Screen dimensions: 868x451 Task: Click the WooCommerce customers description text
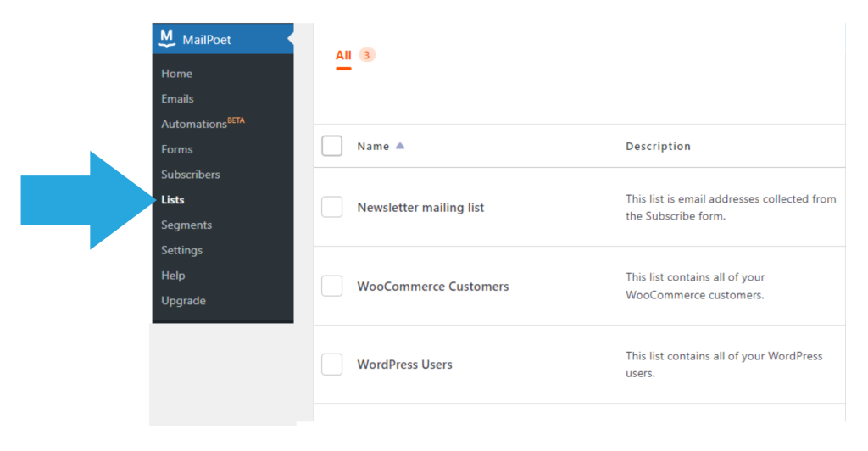[695, 286]
